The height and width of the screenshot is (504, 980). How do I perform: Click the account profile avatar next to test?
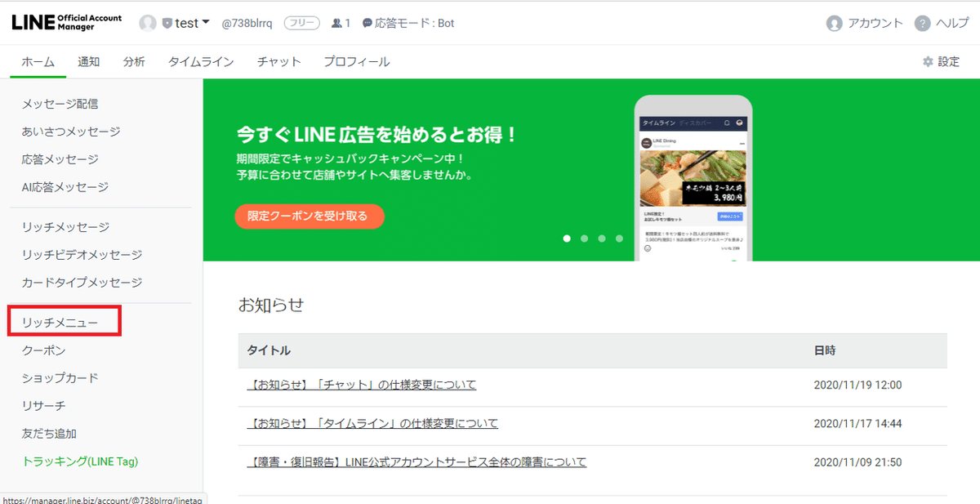tap(147, 23)
